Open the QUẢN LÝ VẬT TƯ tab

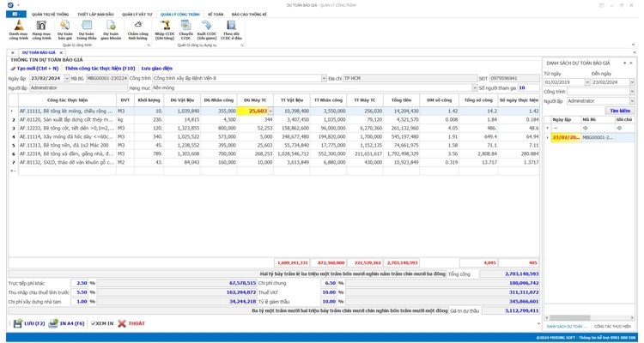pos(137,14)
